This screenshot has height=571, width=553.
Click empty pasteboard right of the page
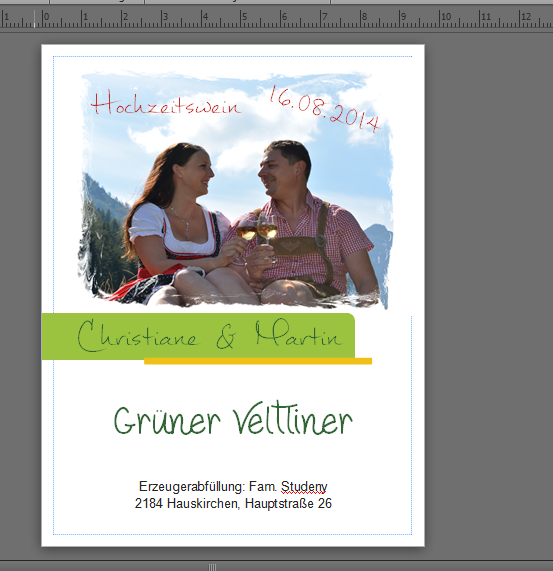pyautogui.click(x=488, y=291)
